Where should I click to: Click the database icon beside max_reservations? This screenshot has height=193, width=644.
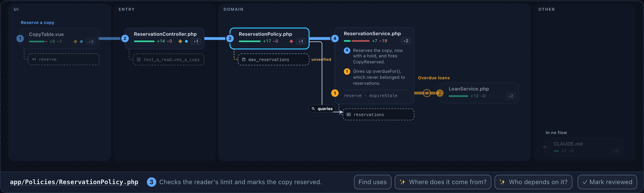244,59
